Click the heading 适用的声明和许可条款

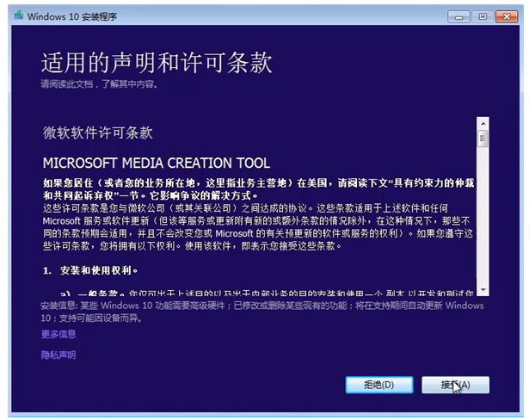(157, 63)
